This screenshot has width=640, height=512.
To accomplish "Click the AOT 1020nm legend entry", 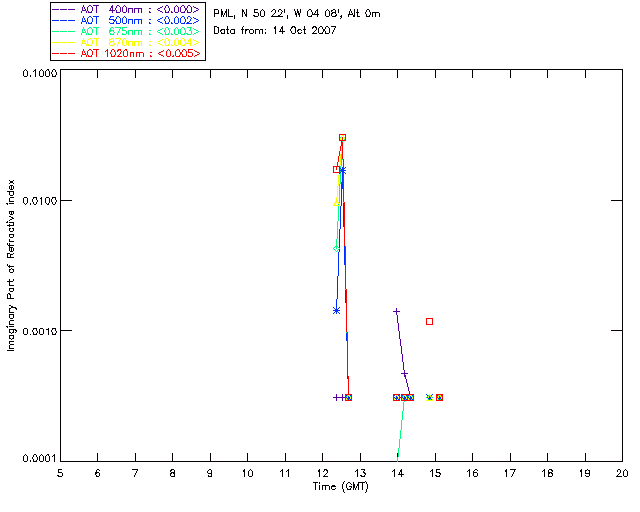I will pos(127,53).
